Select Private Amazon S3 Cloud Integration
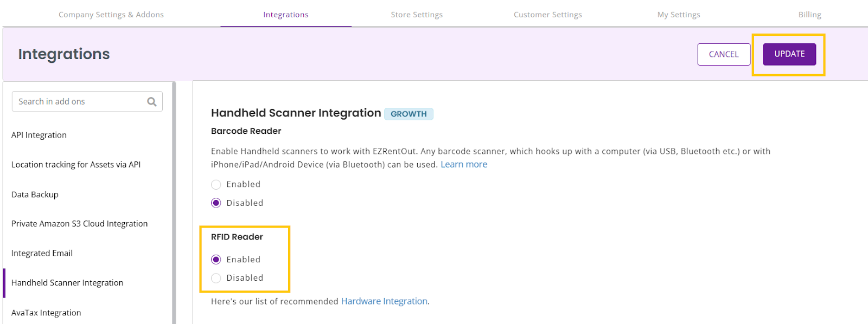Viewport: 868px width, 324px height. click(79, 224)
